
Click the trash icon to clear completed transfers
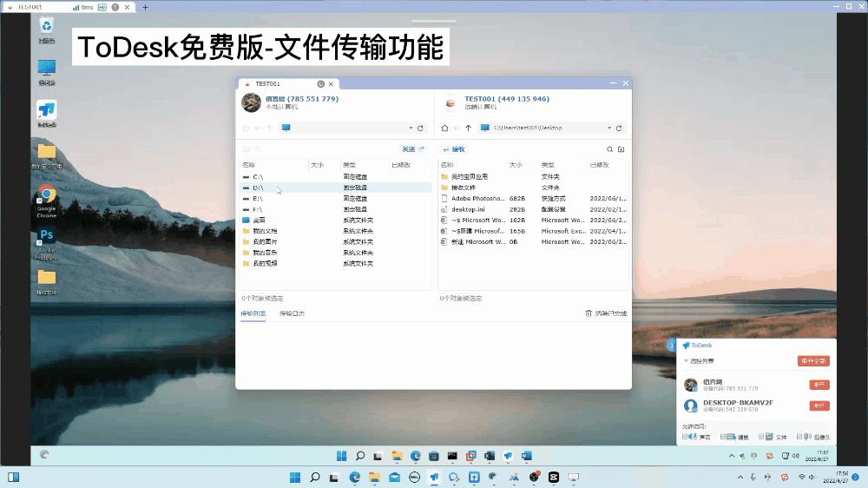[x=589, y=313]
